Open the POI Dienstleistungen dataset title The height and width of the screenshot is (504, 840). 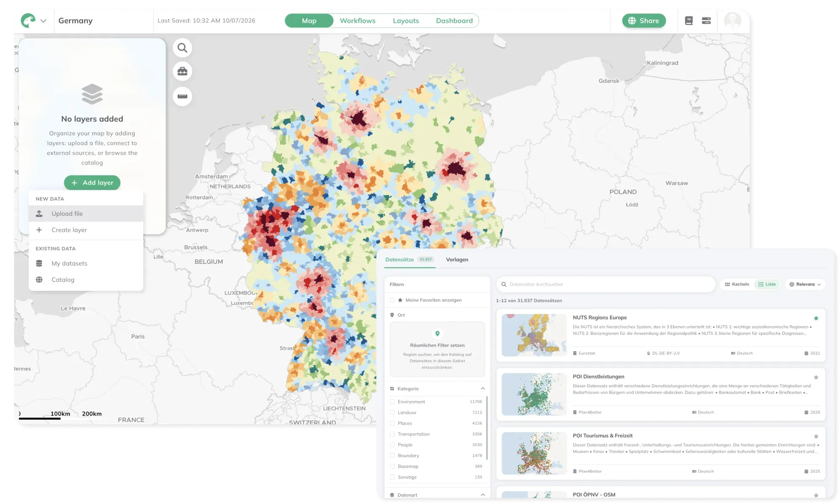(598, 377)
